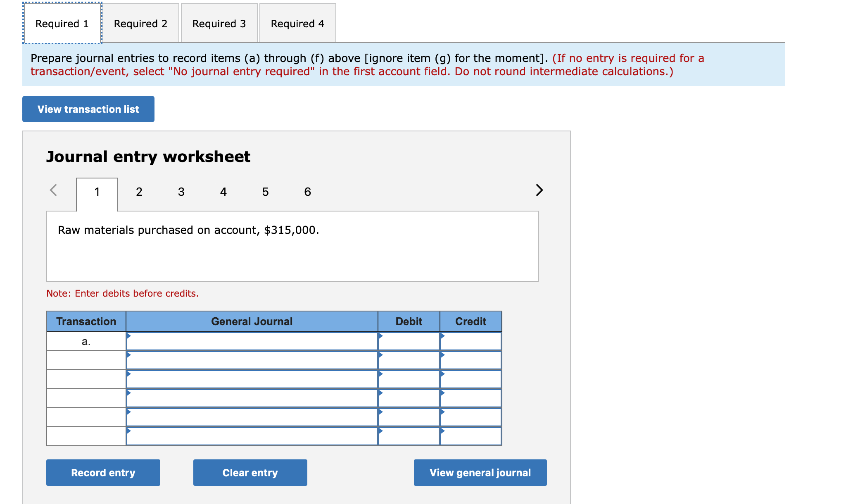
Task: Select the Required 4 tab
Action: [297, 24]
